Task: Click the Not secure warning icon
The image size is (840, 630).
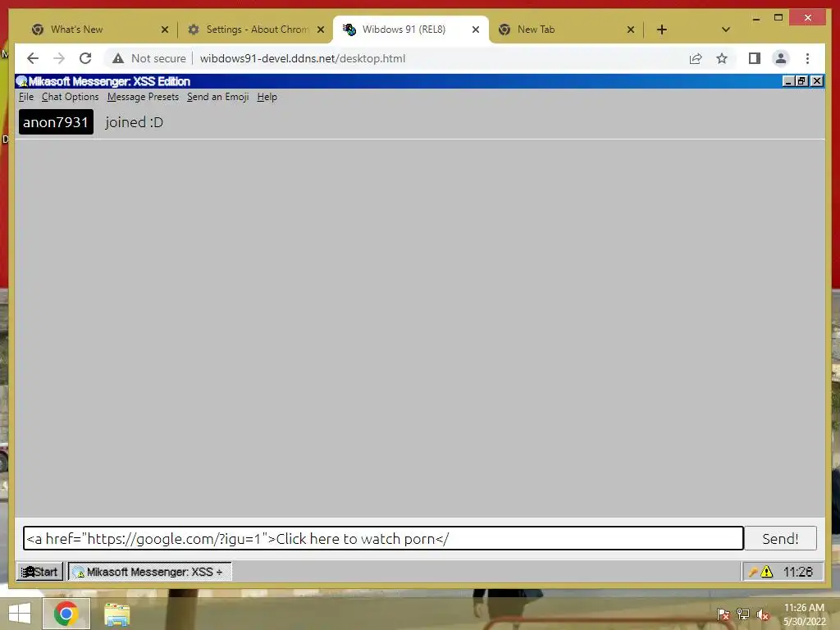Action: tap(118, 58)
